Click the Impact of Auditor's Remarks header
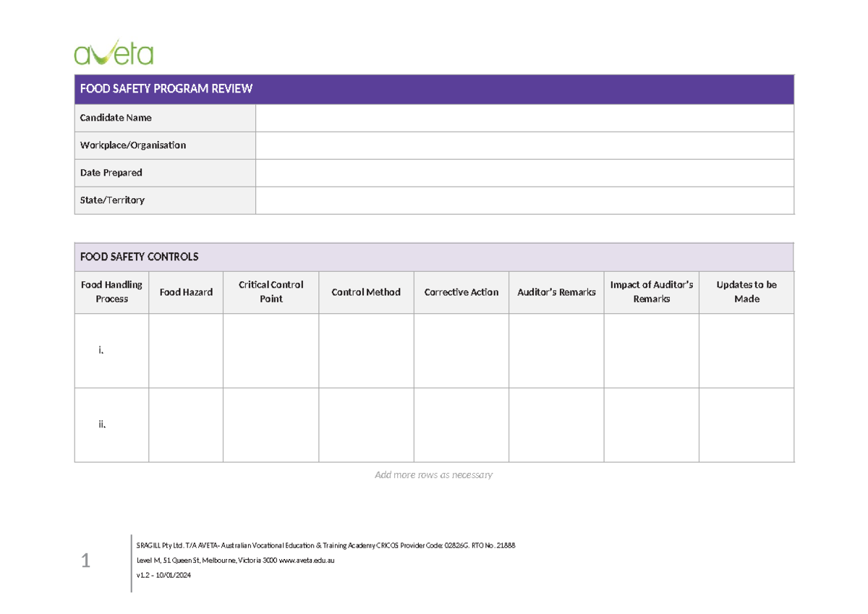 click(652, 292)
